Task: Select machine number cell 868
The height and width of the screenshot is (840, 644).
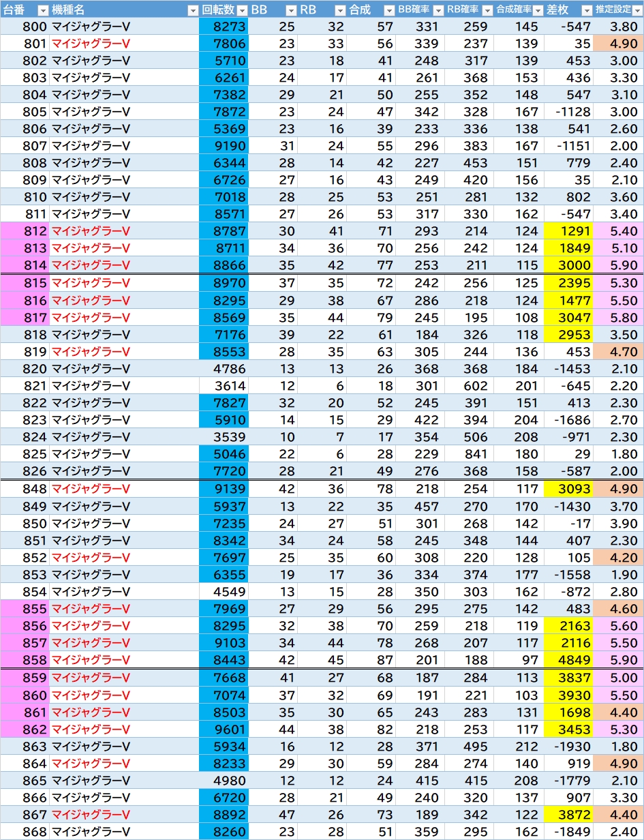Action: (25, 832)
